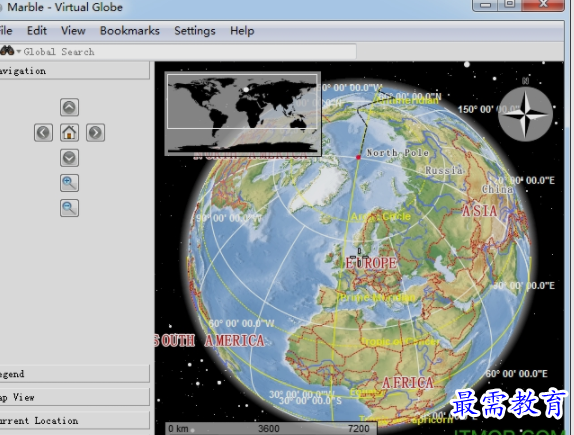Image resolution: width=574 pixels, height=435 pixels.
Task: Click the AFRICA label on the globe
Action: pos(408,383)
